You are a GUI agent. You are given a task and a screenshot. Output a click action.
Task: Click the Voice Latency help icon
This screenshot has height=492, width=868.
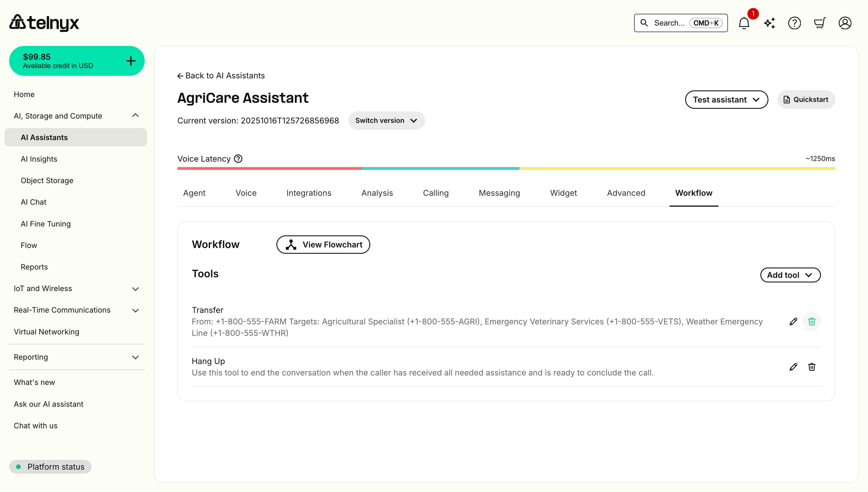tap(238, 159)
